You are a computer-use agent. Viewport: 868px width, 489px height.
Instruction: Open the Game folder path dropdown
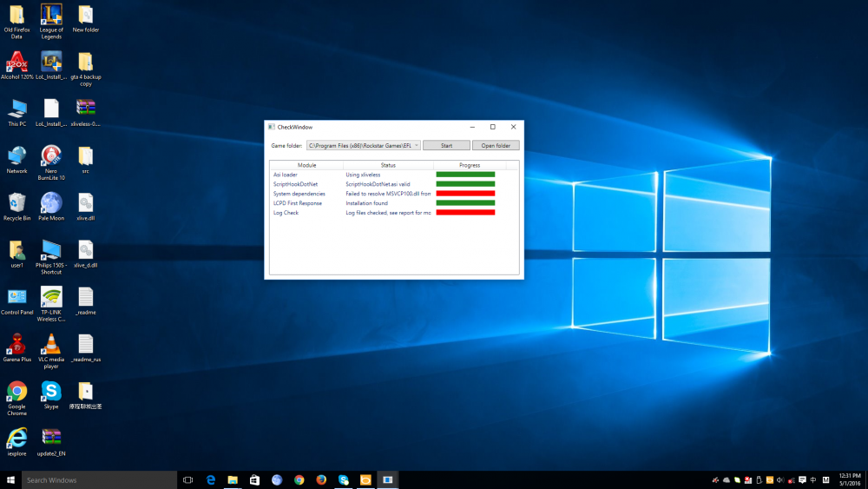416,146
